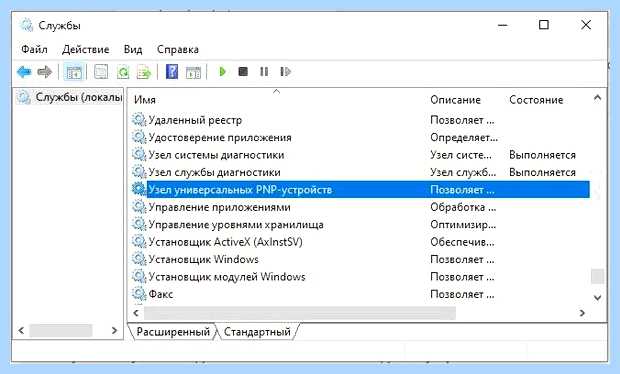Click gear icon of Удостоверение приложения
The height and width of the screenshot is (374, 620).
point(139,137)
